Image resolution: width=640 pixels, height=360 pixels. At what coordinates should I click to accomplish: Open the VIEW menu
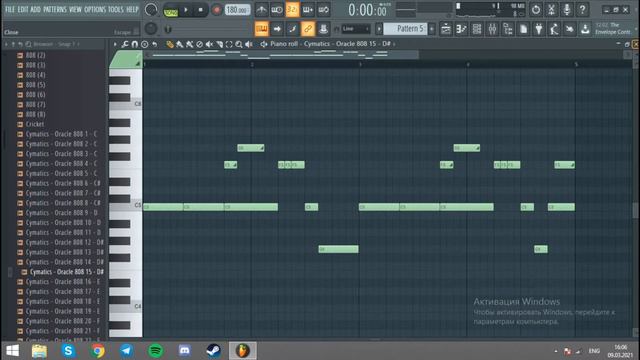pyautogui.click(x=75, y=9)
